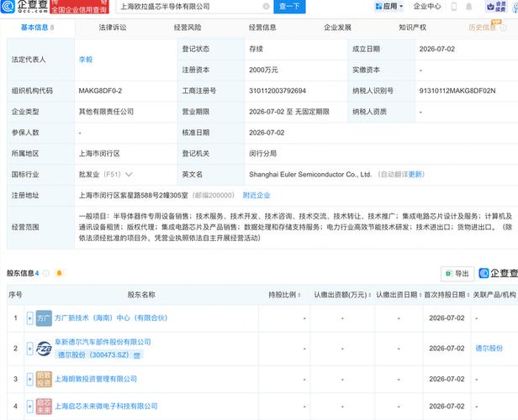Open 方广新技术（海南）中心 link
Viewport: 518px width, 420px height.
pyautogui.click(x=111, y=318)
